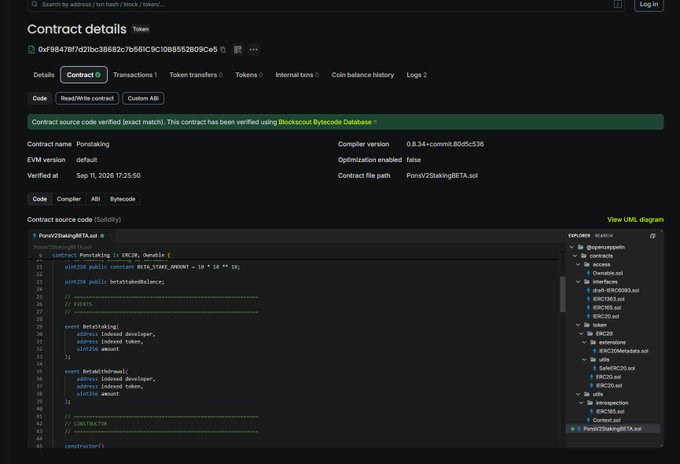Screen dimensions: 680x464
Task: Collapse the @openzeppelin folder
Action: tap(572, 247)
